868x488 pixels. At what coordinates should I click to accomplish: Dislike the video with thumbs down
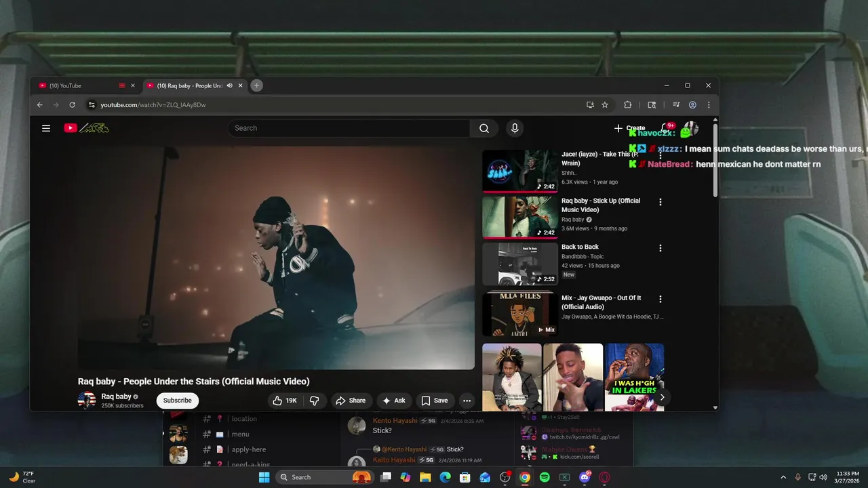314,401
